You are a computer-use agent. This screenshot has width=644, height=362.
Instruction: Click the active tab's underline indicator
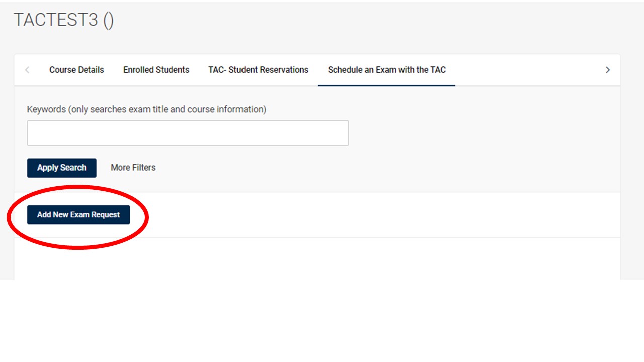tap(386, 85)
